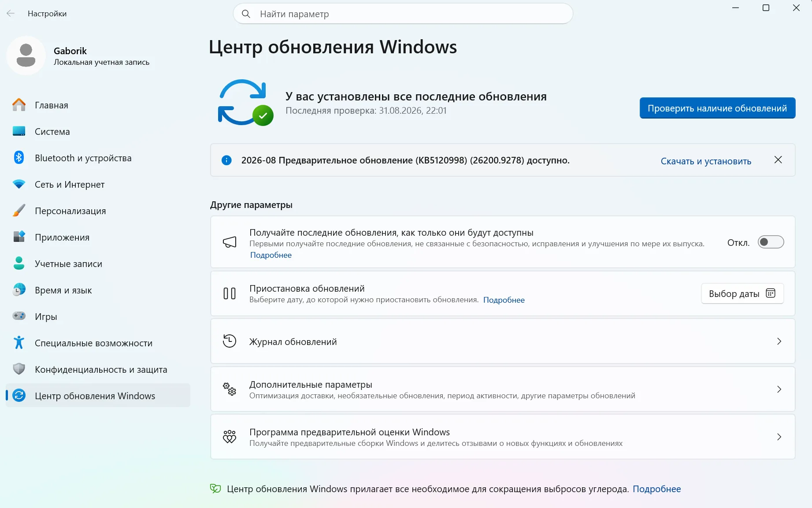Click the Персонализация brush icon
This screenshot has width=812, height=508.
point(19,211)
